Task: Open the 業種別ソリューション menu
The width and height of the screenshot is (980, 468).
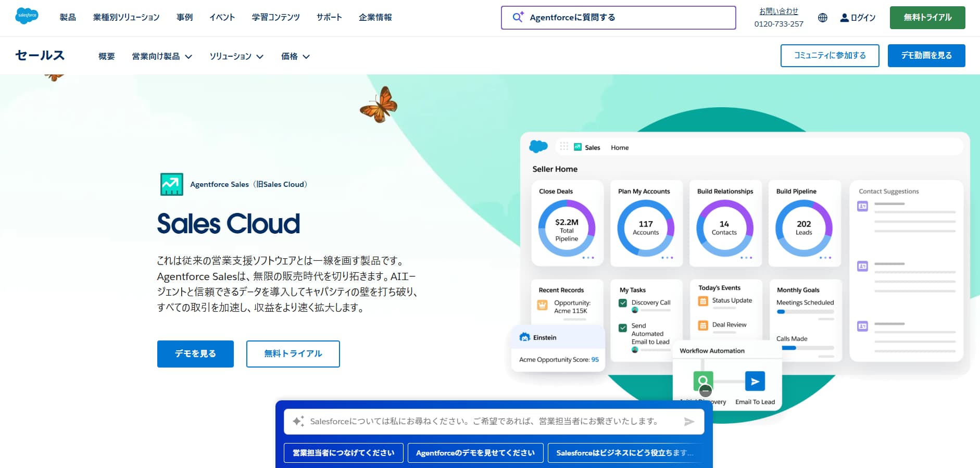Action: pyautogui.click(x=127, y=17)
